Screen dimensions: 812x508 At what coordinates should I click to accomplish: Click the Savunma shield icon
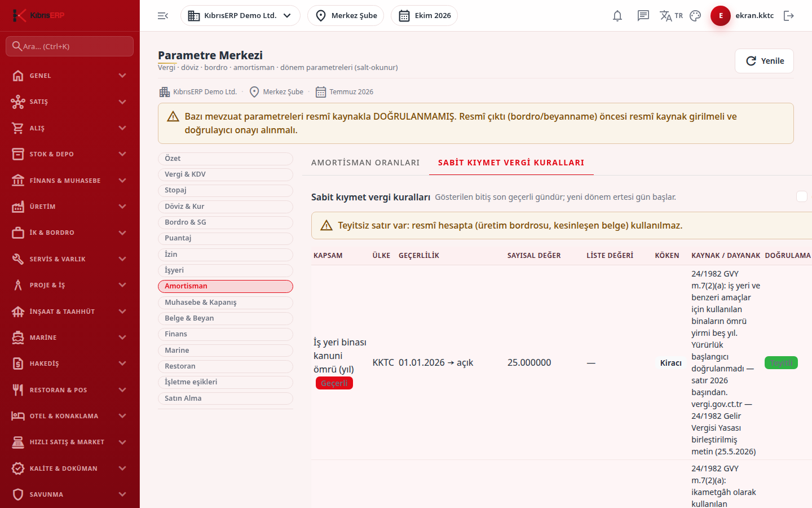click(18, 494)
